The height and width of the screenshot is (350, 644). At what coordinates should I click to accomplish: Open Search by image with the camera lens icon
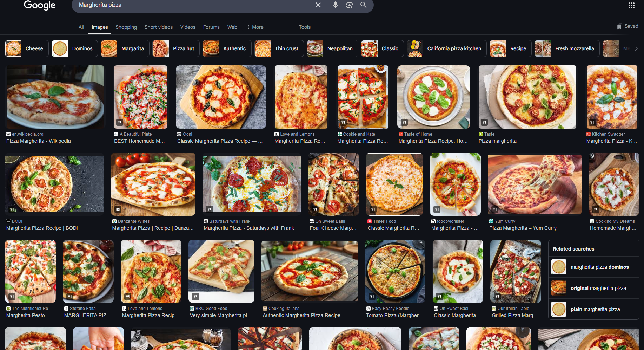click(350, 5)
